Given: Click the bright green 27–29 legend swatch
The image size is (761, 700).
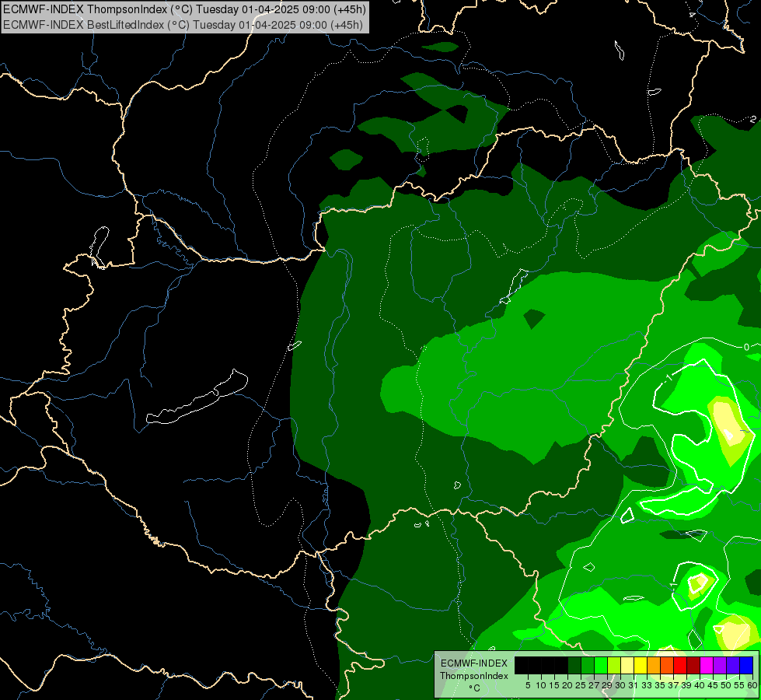Looking at the screenshot, I should click(601, 665).
